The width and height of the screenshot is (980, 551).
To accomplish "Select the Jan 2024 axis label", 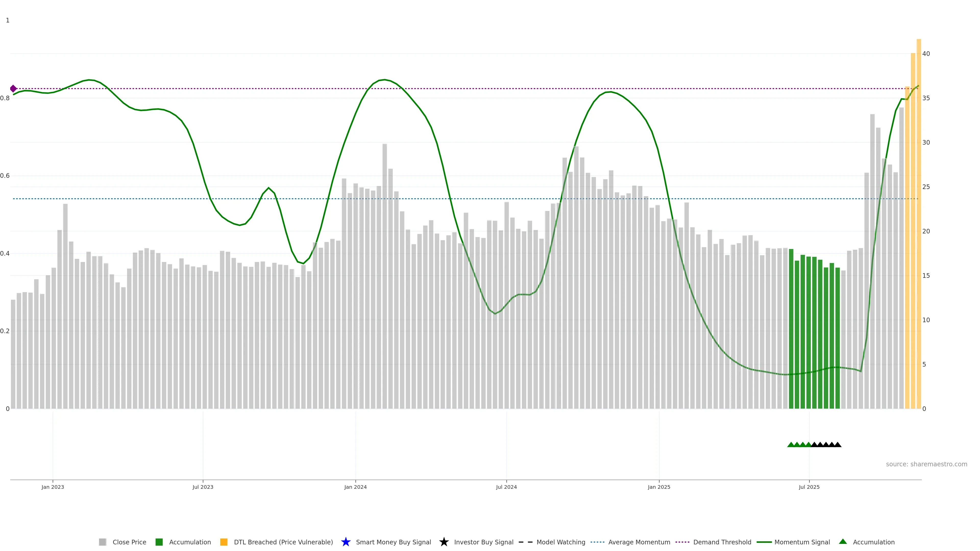I will click(x=355, y=487).
